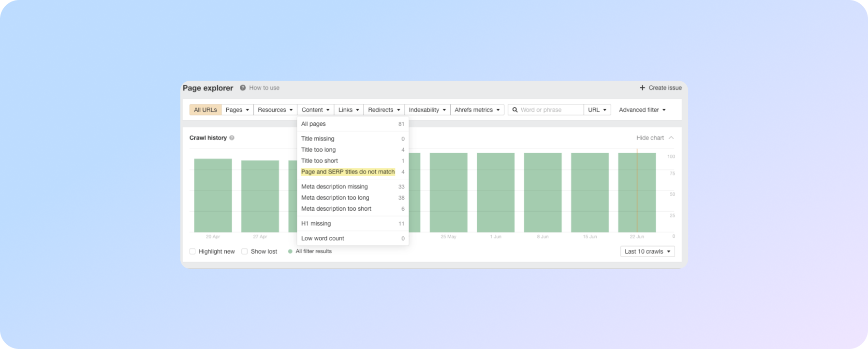This screenshot has width=868, height=349.
Task: Click the plus icon for Create issue
Action: click(642, 88)
